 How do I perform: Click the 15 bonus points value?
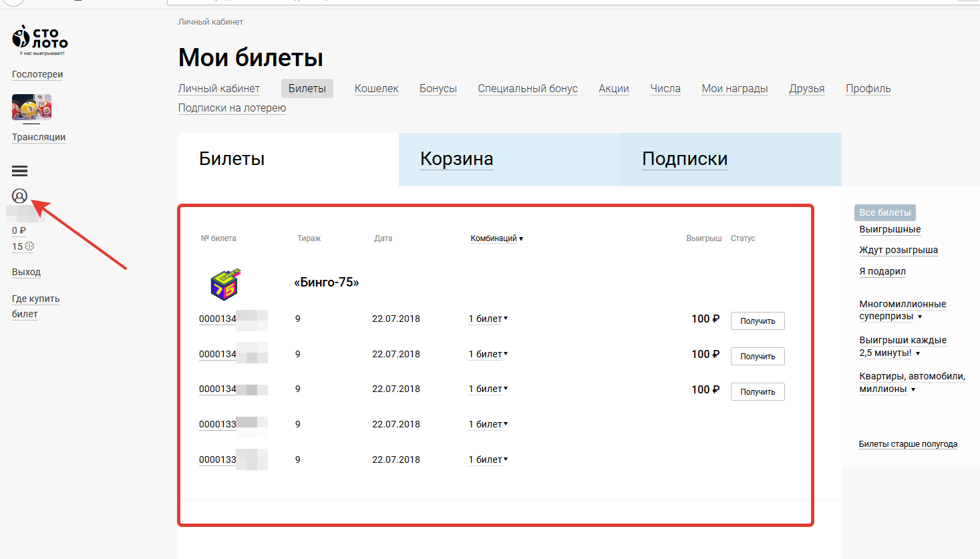17,246
